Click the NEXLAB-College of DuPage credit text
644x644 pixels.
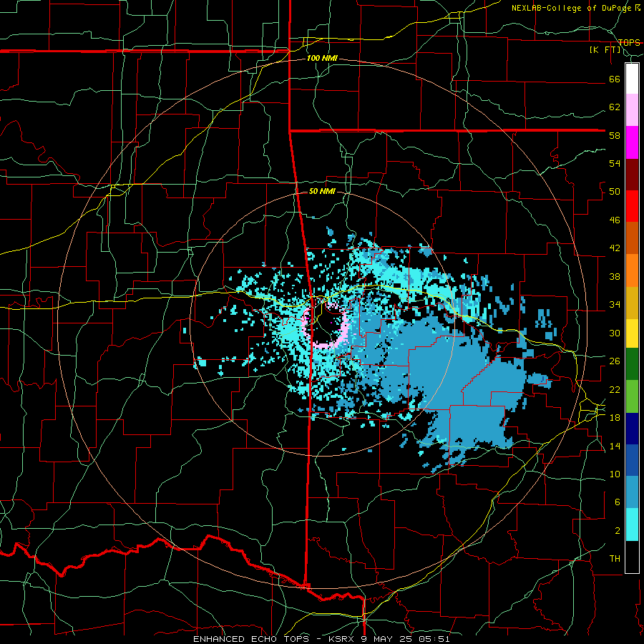571,8
